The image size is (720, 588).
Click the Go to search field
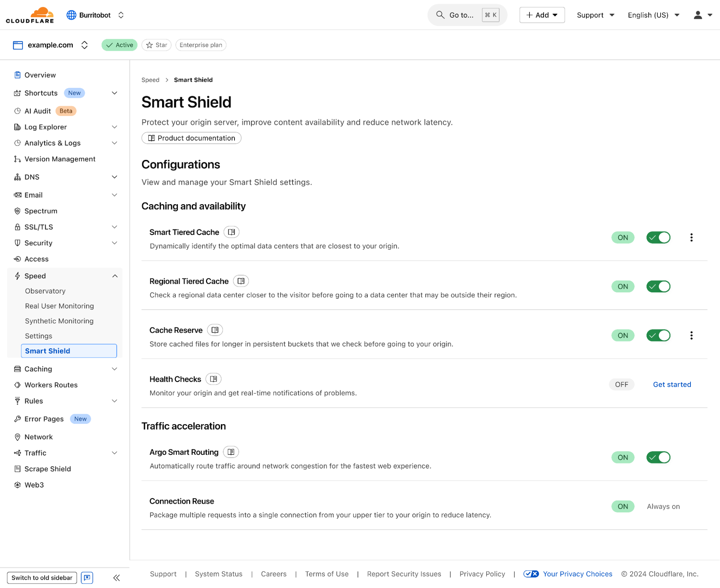pyautogui.click(x=467, y=15)
